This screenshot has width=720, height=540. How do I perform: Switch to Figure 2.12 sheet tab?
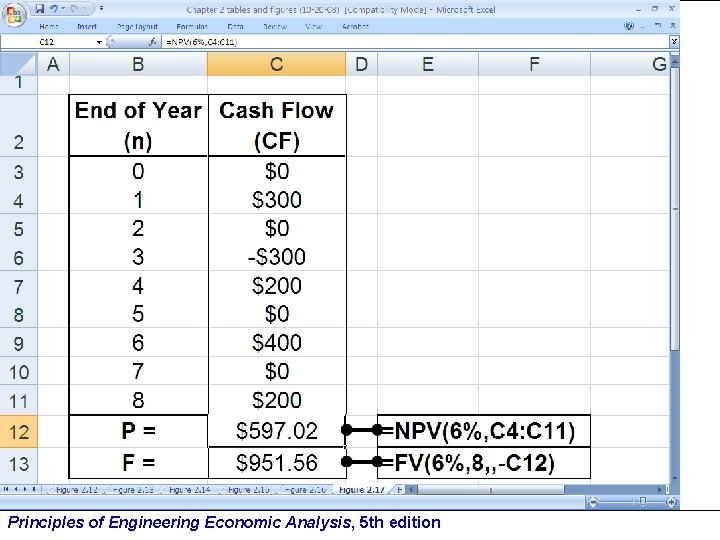[76, 489]
